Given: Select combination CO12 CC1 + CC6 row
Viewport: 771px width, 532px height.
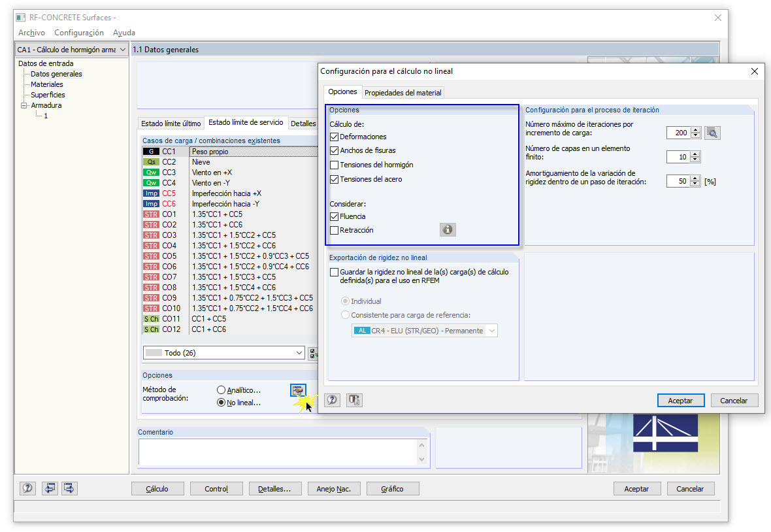Looking at the screenshot, I should click(x=230, y=329).
